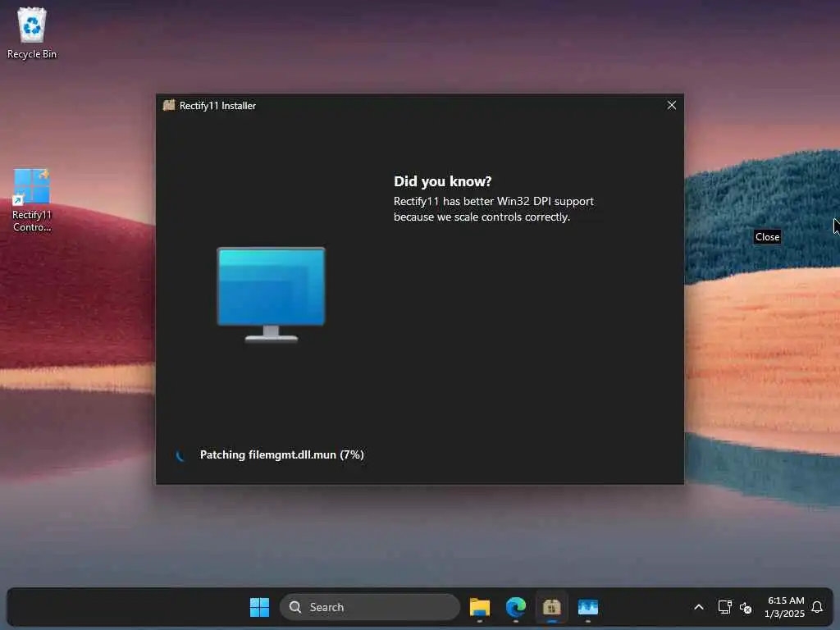Click the 'Did you know?' heading
Viewport: 840px width, 630px height.
point(442,181)
